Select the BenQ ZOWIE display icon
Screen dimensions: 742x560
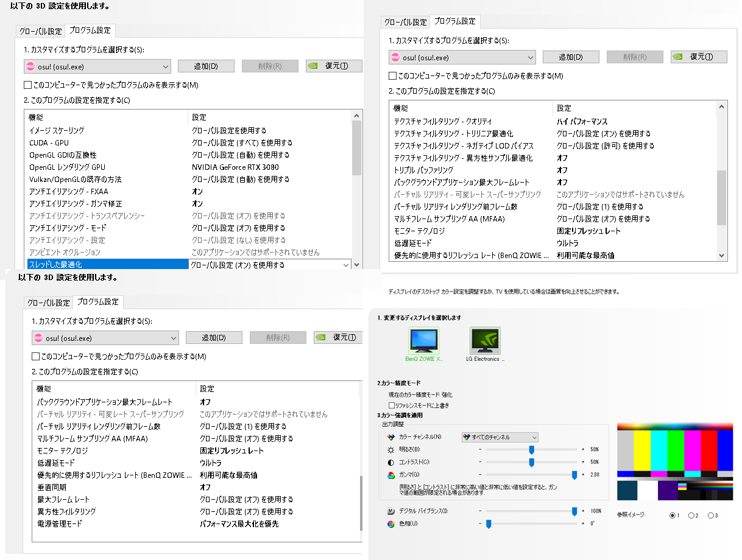[423, 341]
